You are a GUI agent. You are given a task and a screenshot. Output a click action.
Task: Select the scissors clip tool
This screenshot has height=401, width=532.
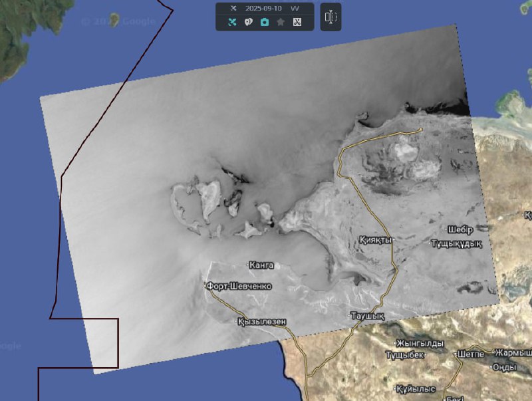point(297,22)
